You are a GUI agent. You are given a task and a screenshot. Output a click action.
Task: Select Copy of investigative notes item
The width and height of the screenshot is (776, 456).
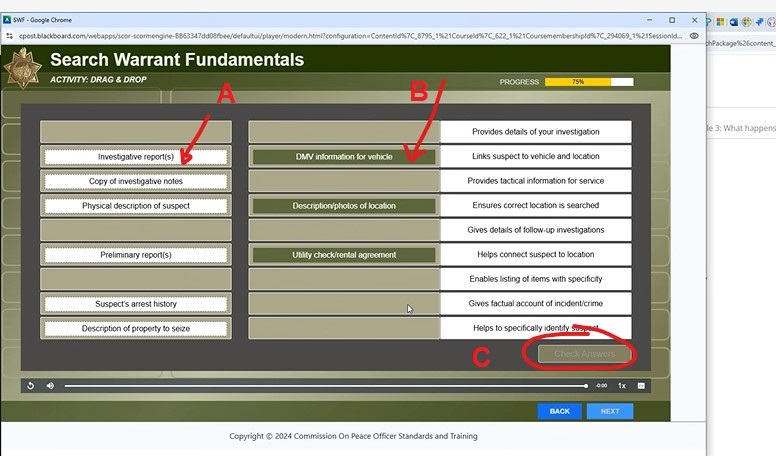click(x=136, y=181)
